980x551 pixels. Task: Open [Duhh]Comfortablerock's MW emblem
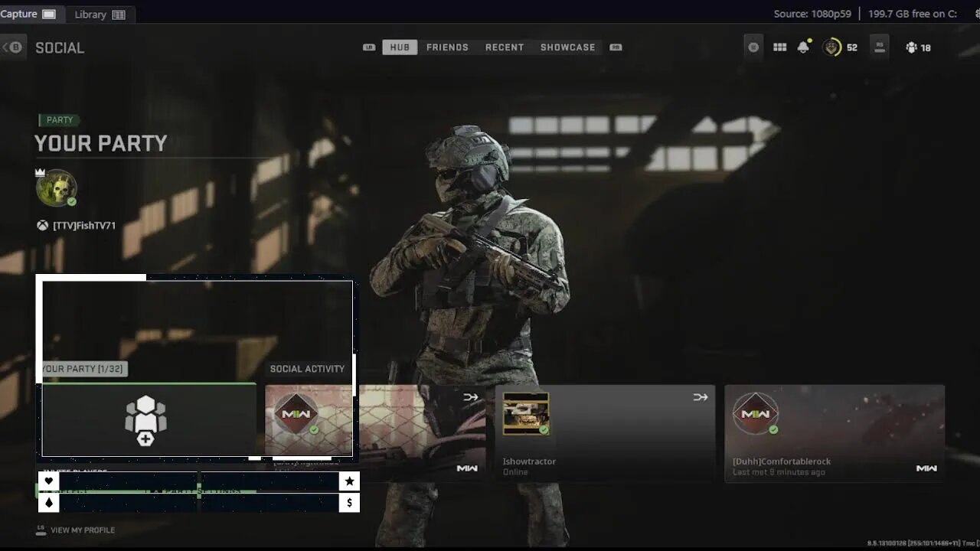click(x=756, y=414)
